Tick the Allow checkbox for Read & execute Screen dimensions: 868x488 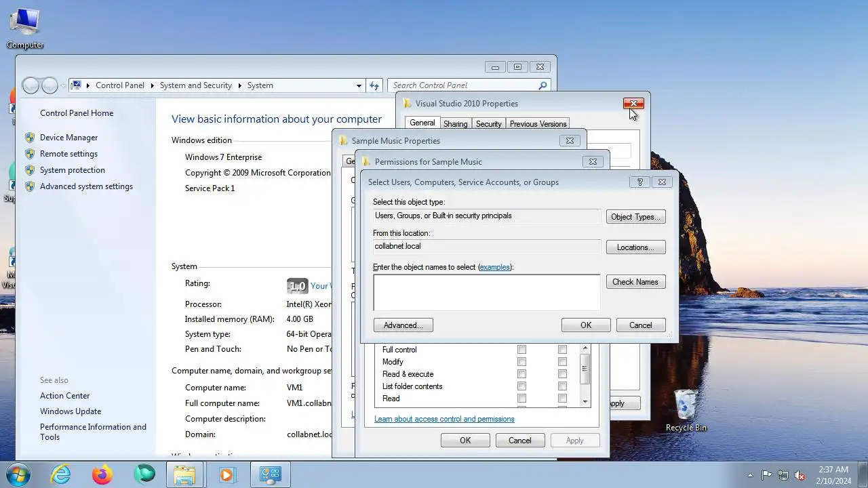521,374
